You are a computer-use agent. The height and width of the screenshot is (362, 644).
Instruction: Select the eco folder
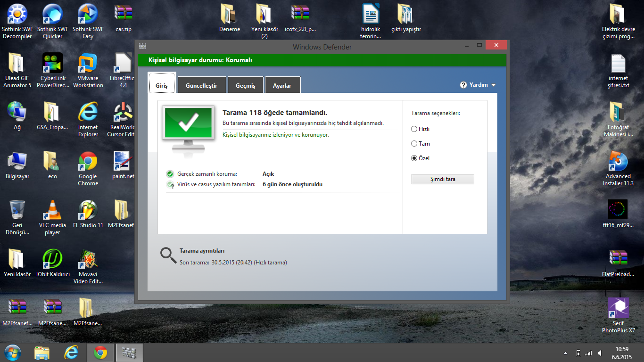[52, 165]
